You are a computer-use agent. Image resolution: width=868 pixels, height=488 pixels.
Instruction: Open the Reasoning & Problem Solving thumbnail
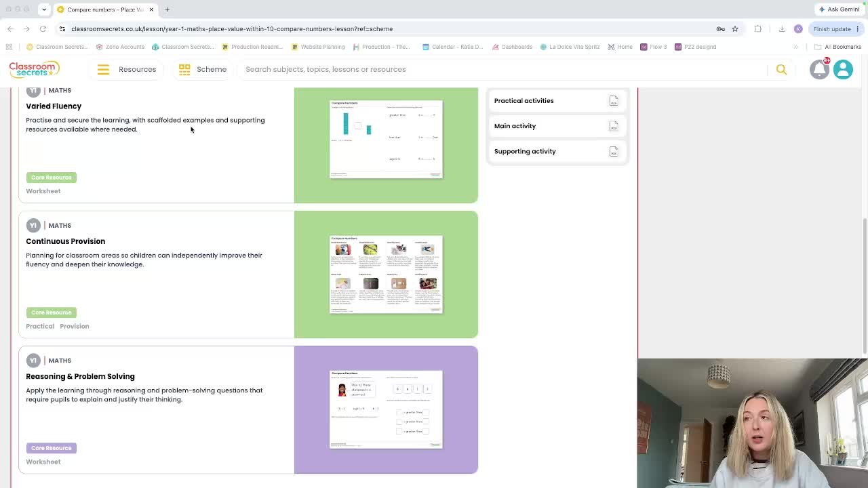click(386, 409)
